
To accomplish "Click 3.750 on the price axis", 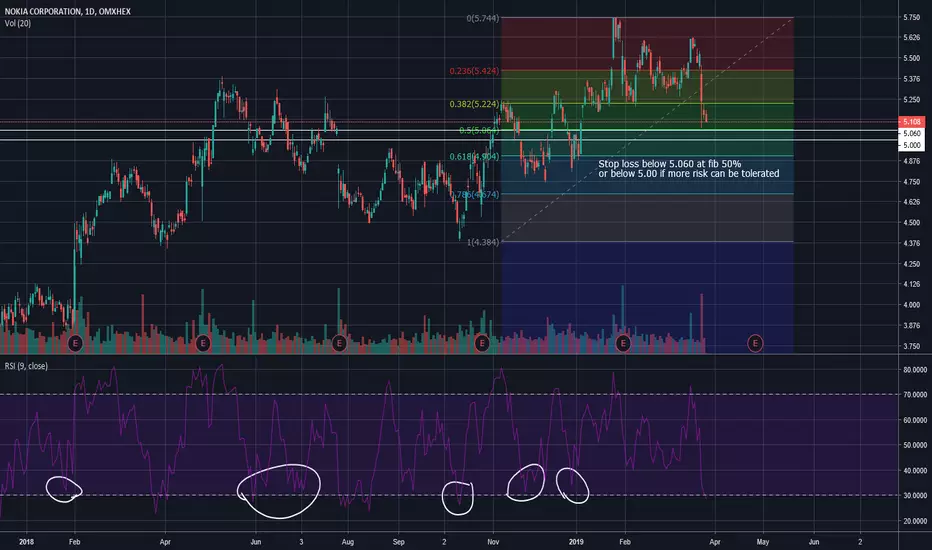I will [x=912, y=346].
